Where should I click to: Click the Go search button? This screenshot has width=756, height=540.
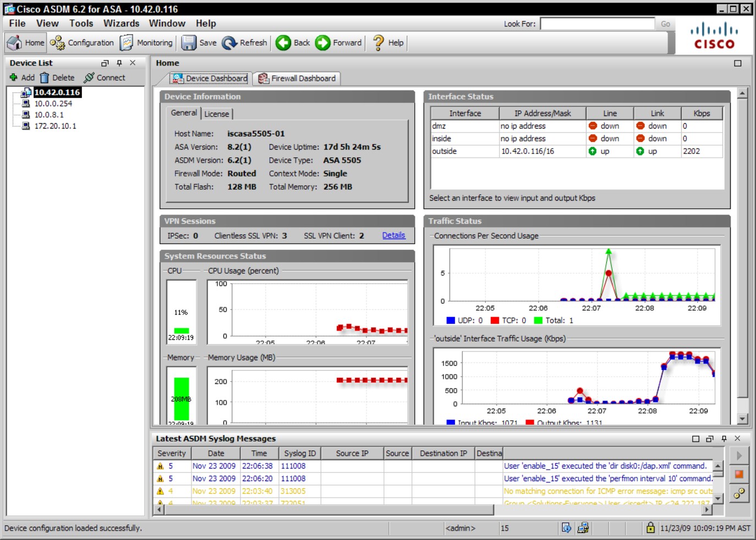click(x=665, y=24)
